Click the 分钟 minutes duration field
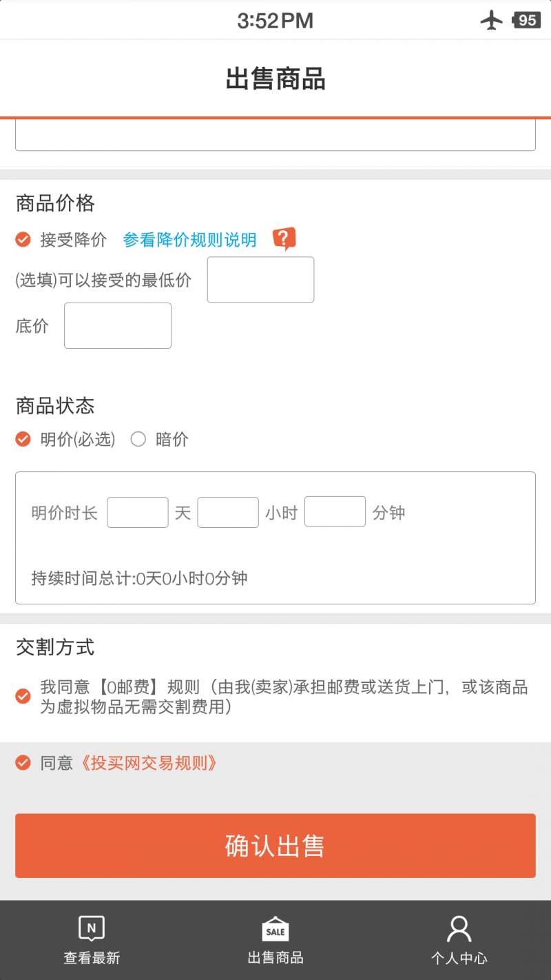Image resolution: width=551 pixels, height=980 pixels. pos(335,511)
